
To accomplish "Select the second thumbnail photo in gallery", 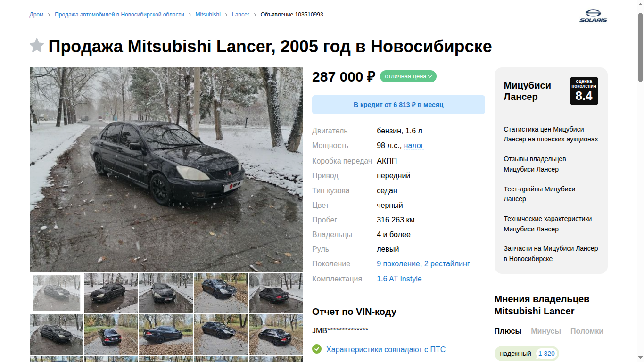I will [111, 293].
